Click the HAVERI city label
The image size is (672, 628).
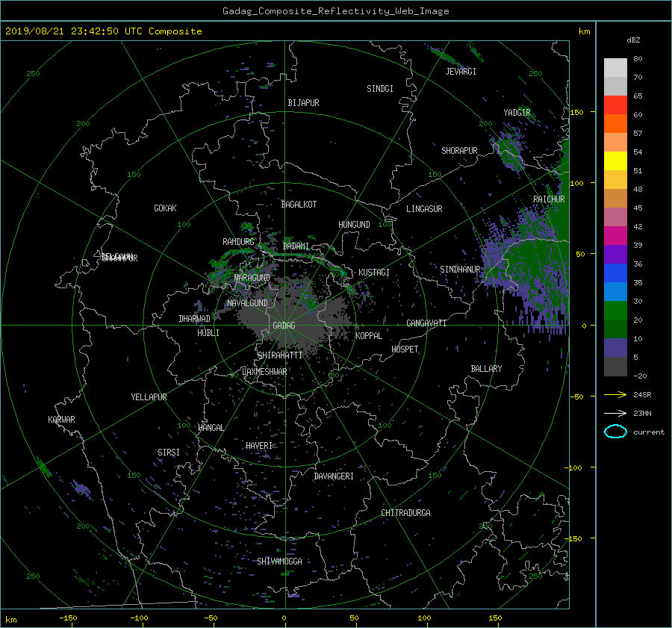(x=259, y=446)
